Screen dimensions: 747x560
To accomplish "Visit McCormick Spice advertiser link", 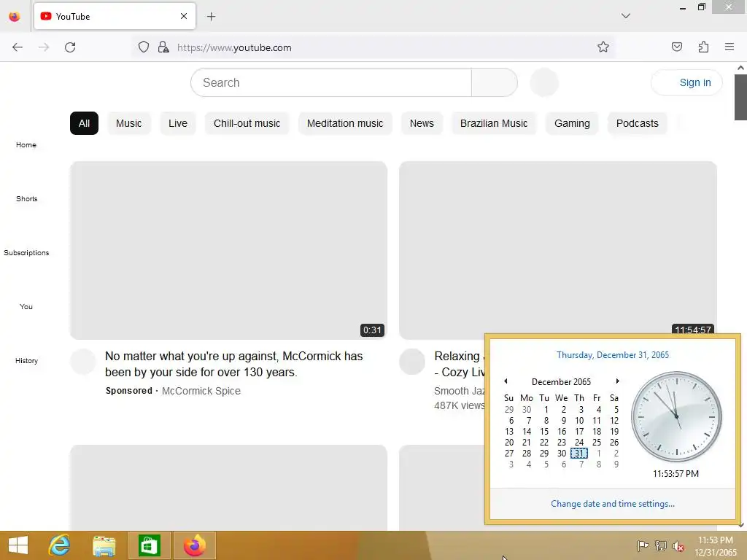I will [201, 391].
